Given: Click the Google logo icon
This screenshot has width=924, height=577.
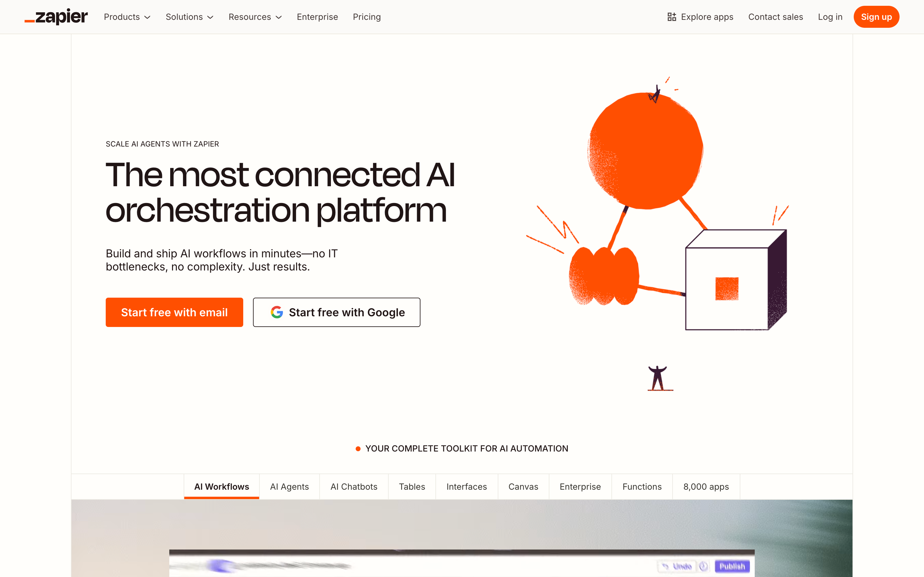Looking at the screenshot, I should pyautogui.click(x=277, y=312).
